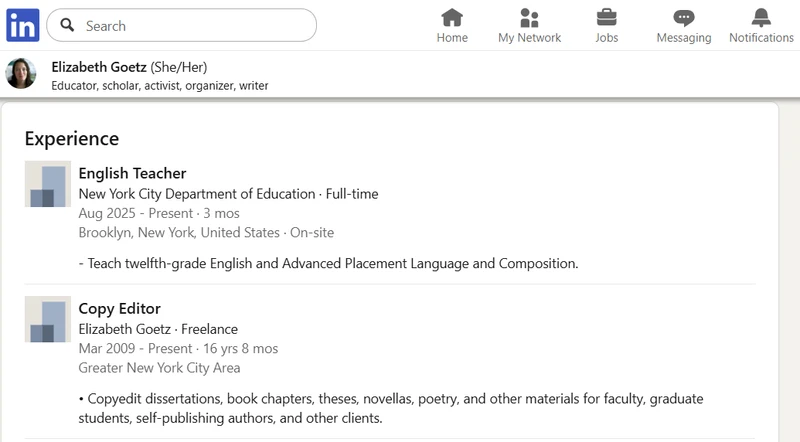Select the Notifications label
The image size is (800, 442).
[x=761, y=38]
